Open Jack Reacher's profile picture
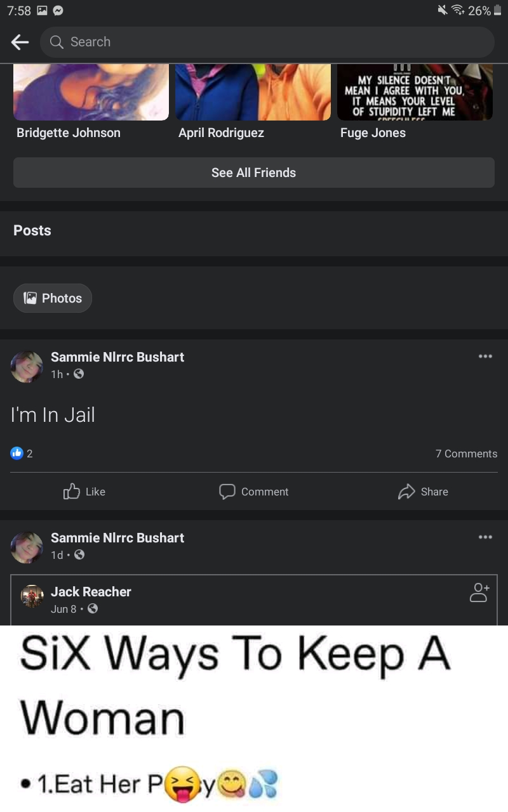The width and height of the screenshot is (508, 812). (32, 596)
